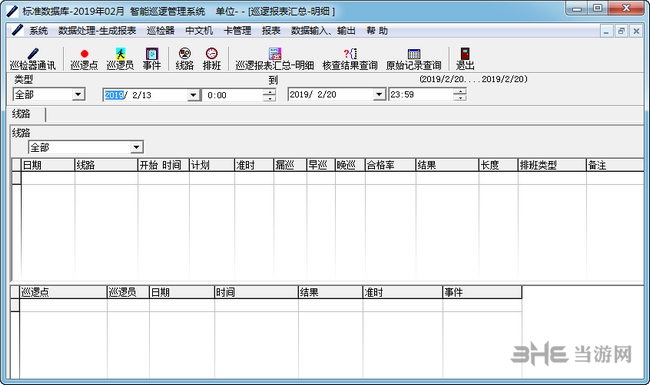Click the 排班类型 column header
Screen dimensions: 650x385
pos(552,165)
